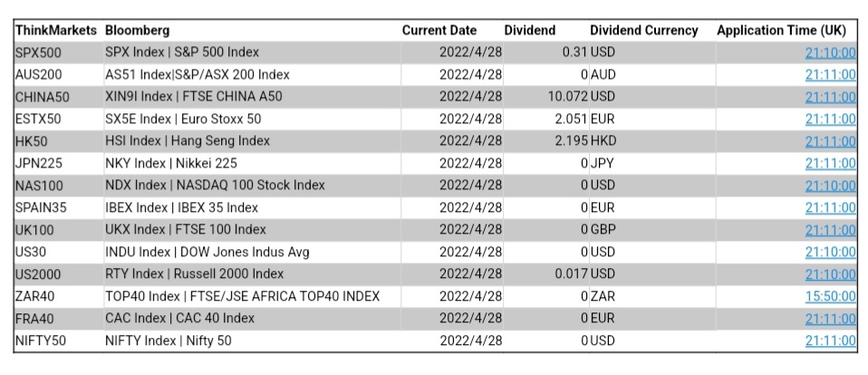Select the CHINA50 dividend value 10.072

566,97
